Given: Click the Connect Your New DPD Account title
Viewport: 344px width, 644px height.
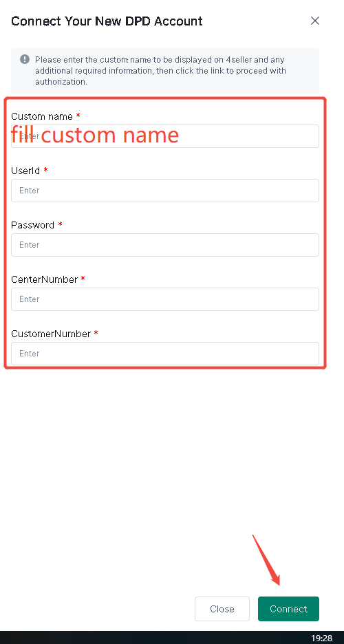Looking at the screenshot, I should click(107, 21).
